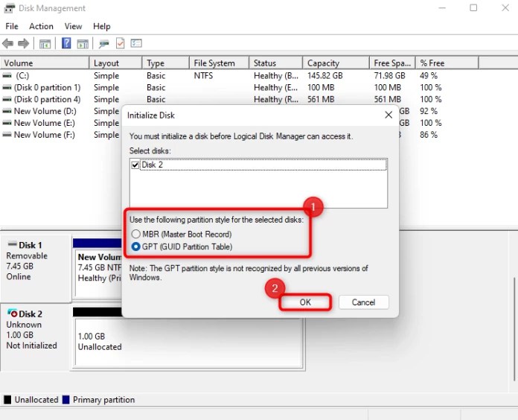Select the (Disk 0 partition 1) volume row

point(47,88)
